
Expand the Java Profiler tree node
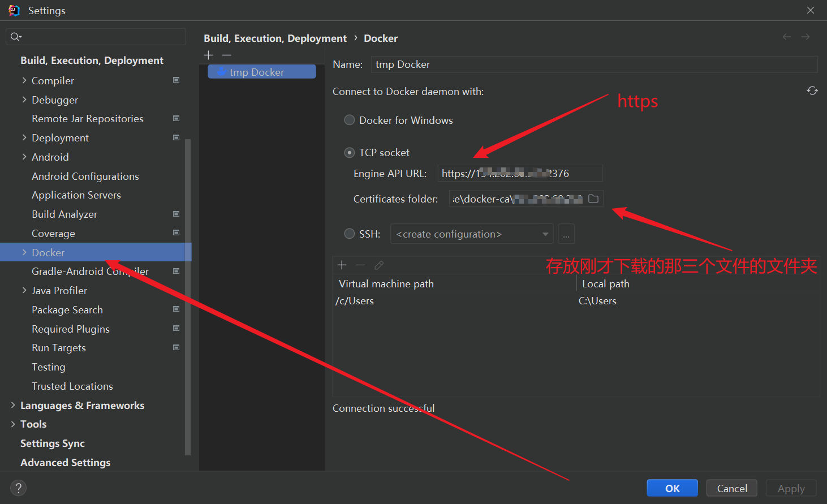click(x=24, y=290)
